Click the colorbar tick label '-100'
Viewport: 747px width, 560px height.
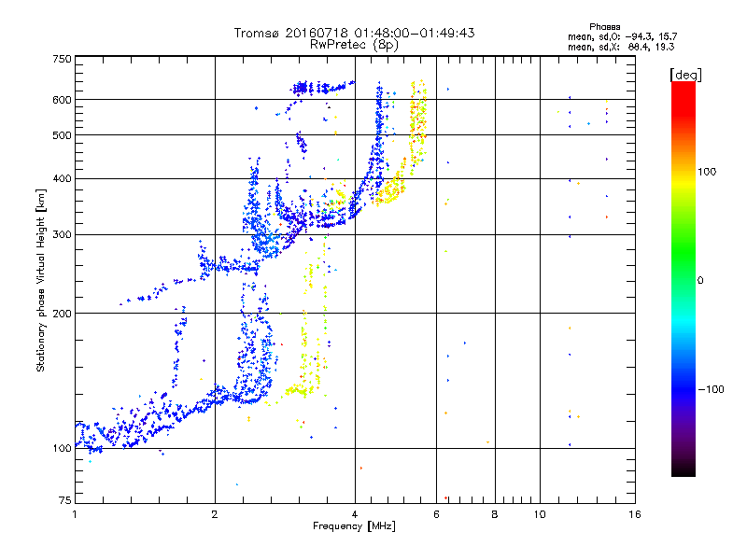tap(711, 389)
